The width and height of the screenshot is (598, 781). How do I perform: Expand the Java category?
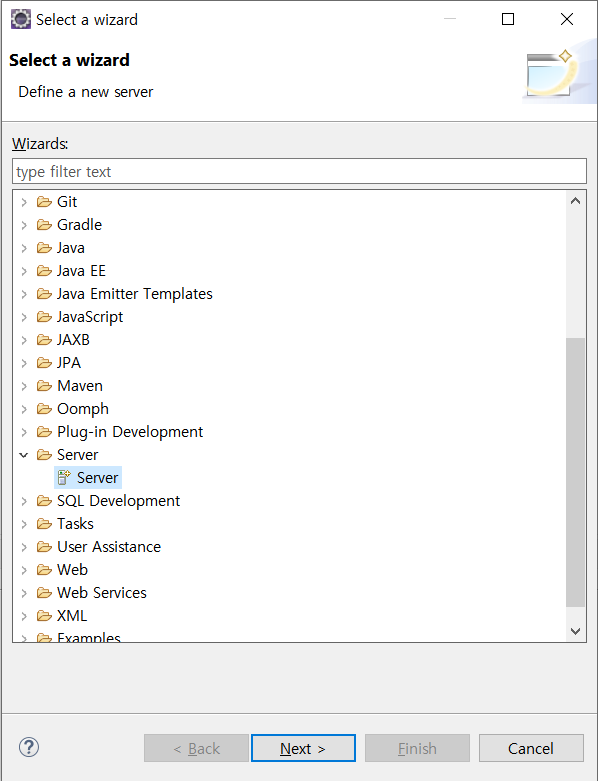(24, 248)
